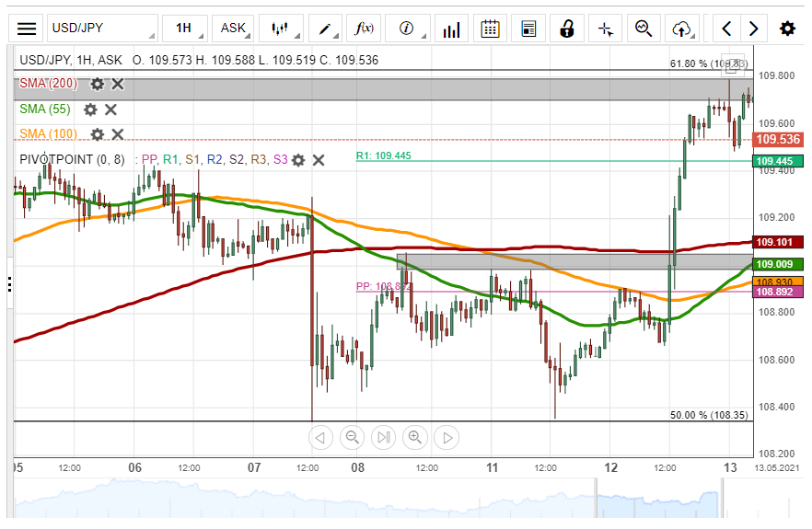
Task: Open the bar chart volume icon
Action: click(451, 29)
